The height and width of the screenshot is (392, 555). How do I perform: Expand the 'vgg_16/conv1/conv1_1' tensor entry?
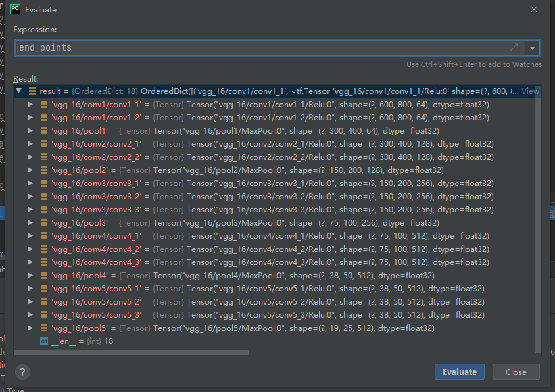click(x=30, y=104)
